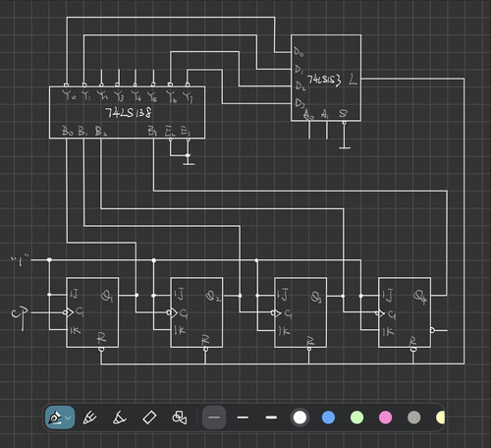Open the white color swatch options
This screenshot has width=491, height=448.
tap(300, 418)
